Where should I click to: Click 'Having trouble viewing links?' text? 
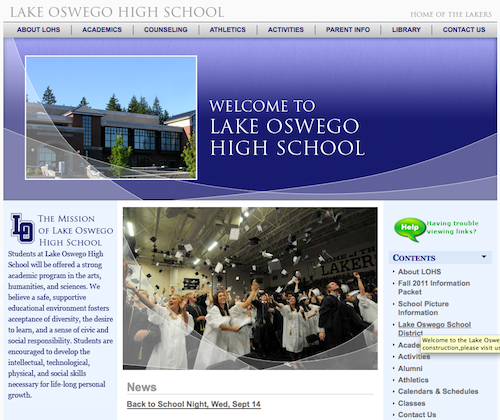coord(452,227)
